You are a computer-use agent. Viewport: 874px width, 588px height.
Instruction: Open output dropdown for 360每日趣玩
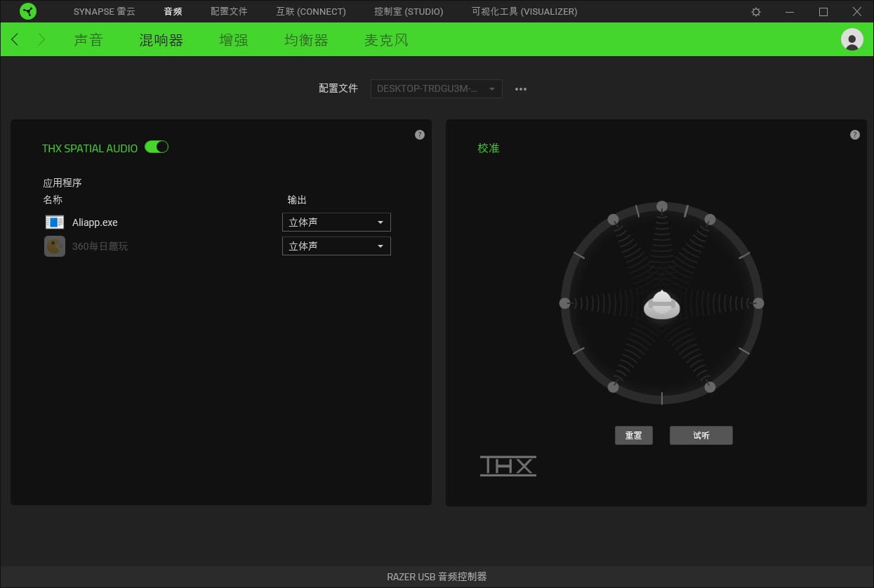(336, 246)
